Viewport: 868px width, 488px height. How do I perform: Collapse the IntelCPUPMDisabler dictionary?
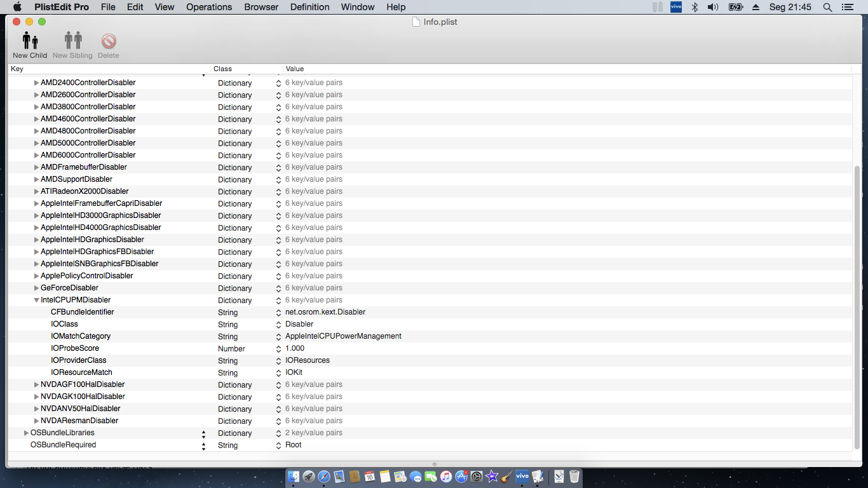(x=36, y=300)
